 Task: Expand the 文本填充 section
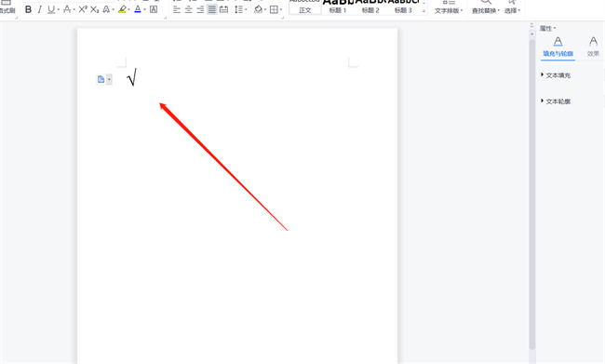pos(556,75)
